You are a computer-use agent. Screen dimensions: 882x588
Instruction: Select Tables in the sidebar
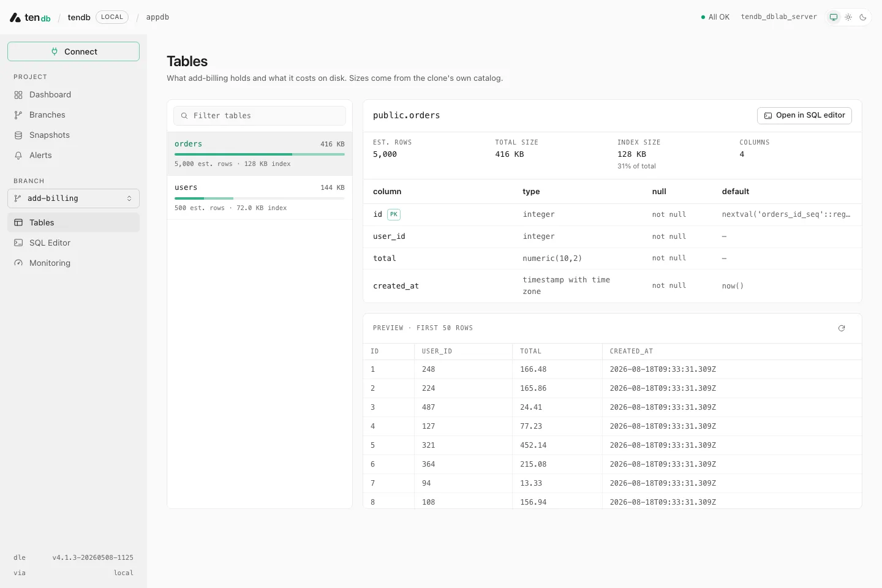pyautogui.click(x=73, y=222)
